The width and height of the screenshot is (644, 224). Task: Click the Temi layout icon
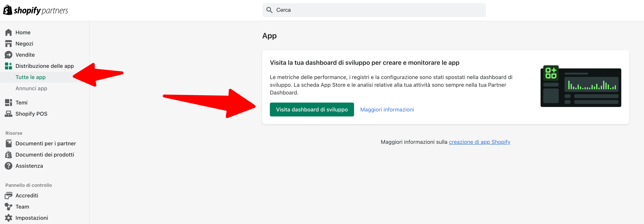point(8,103)
